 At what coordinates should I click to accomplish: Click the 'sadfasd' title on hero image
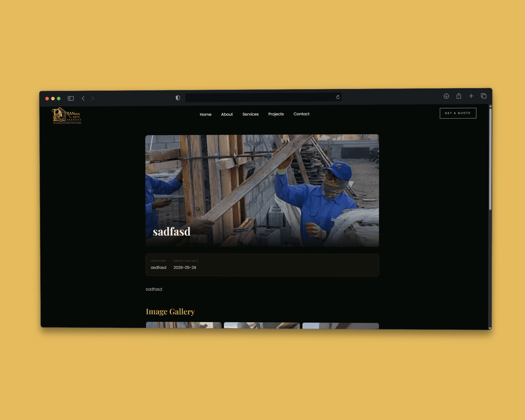[x=171, y=232]
